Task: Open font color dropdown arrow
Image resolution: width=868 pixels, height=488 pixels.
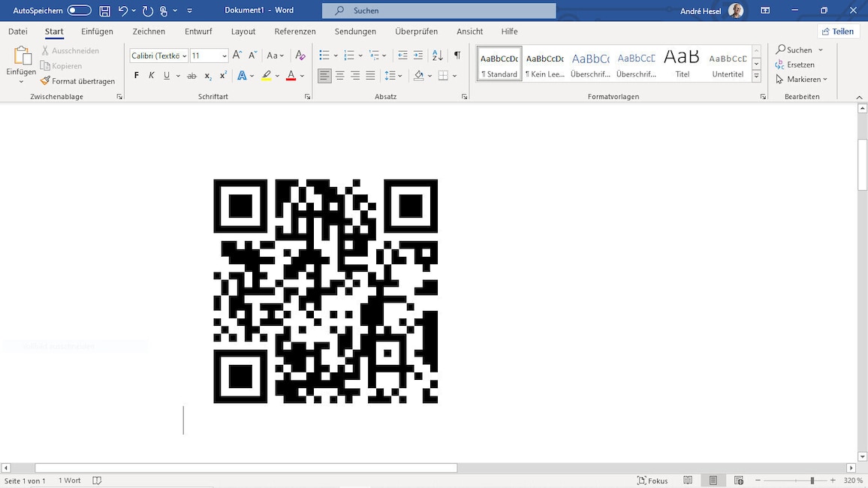Action: pyautogui.click(x=303, y=76)
